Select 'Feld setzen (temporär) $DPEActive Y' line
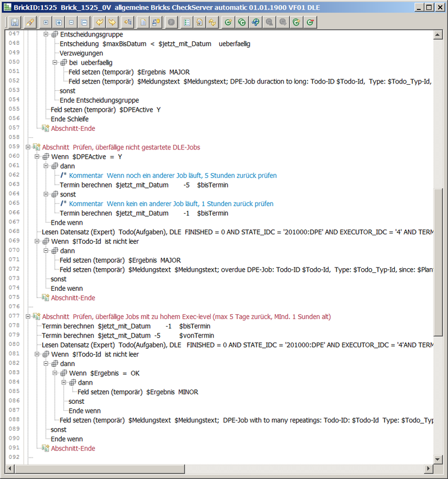The image size is (448, 479). pos(106,110)
